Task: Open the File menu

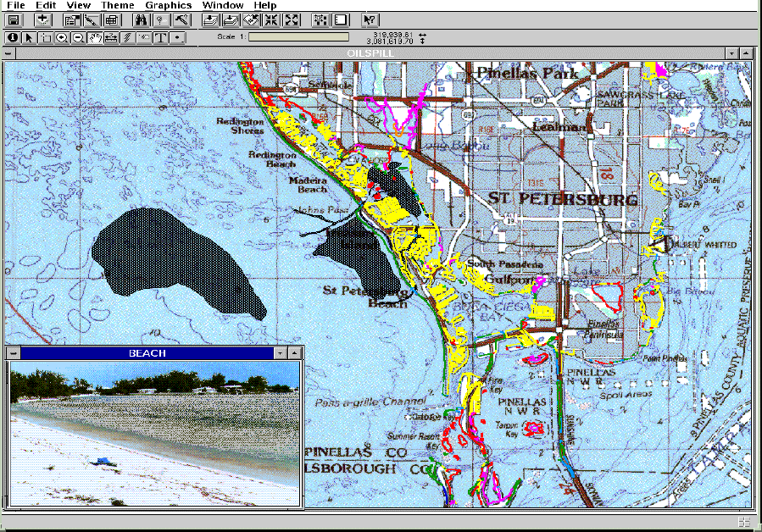Action: tap(15, 5)
